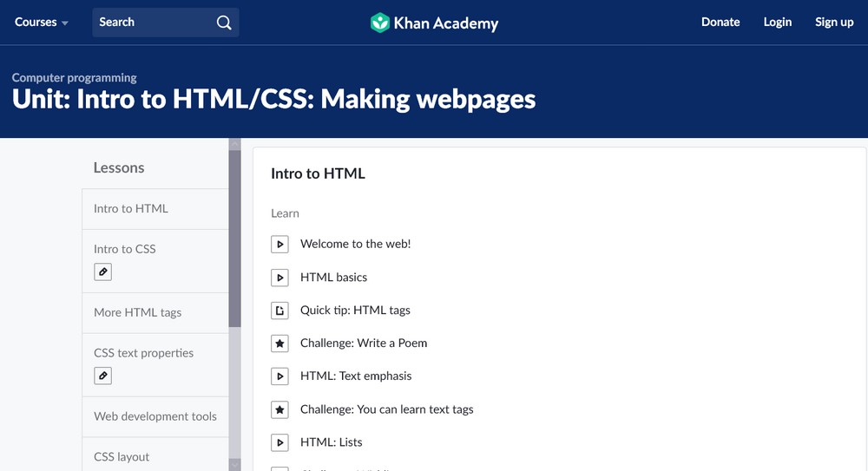Open the Courses dropdown menu
Image resolution: width=868 pixels, height=471 pixels.
click(41, 23)
